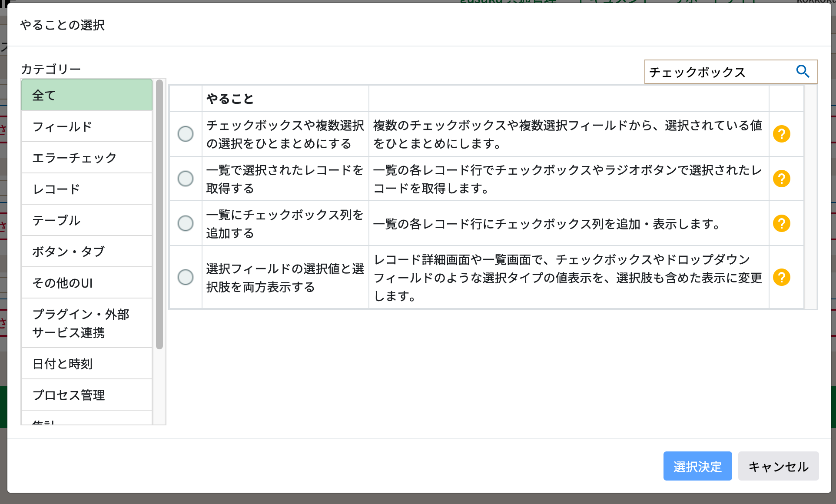Open help for combining checkbox selections action

click(782, 134)
